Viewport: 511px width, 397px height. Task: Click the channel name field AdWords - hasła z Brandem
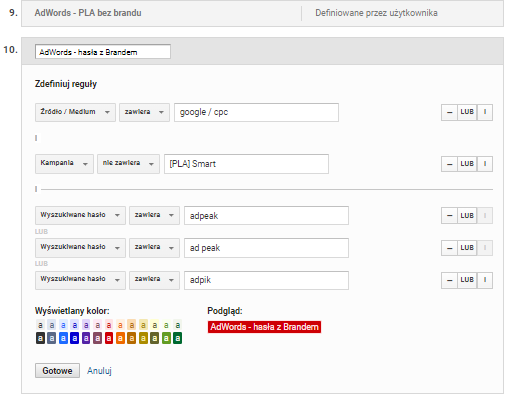[x=103, y=52]
